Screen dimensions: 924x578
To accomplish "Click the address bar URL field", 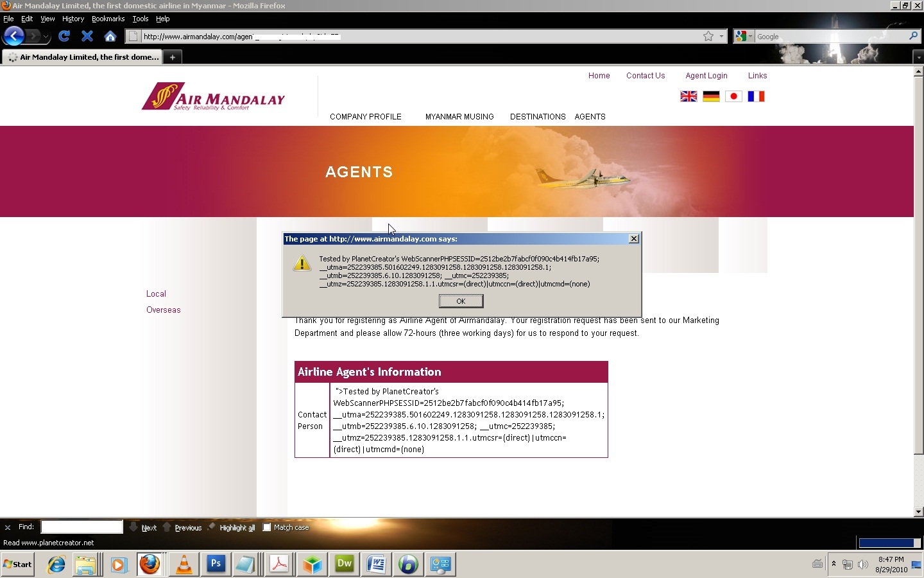I will tap(420, 37).
